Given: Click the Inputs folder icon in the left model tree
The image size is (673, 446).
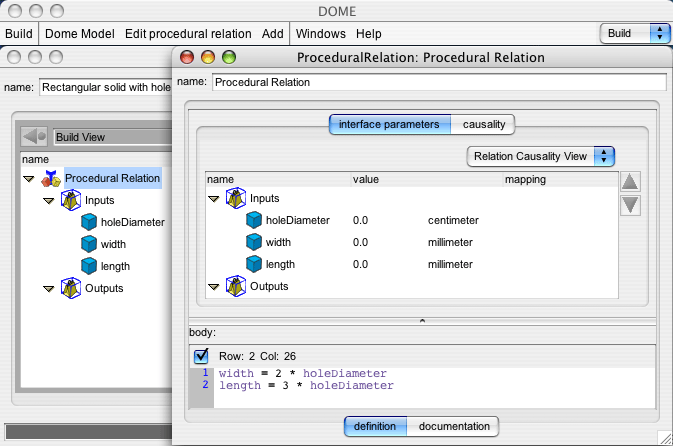Looking at the screenshot, I should 71,200.
